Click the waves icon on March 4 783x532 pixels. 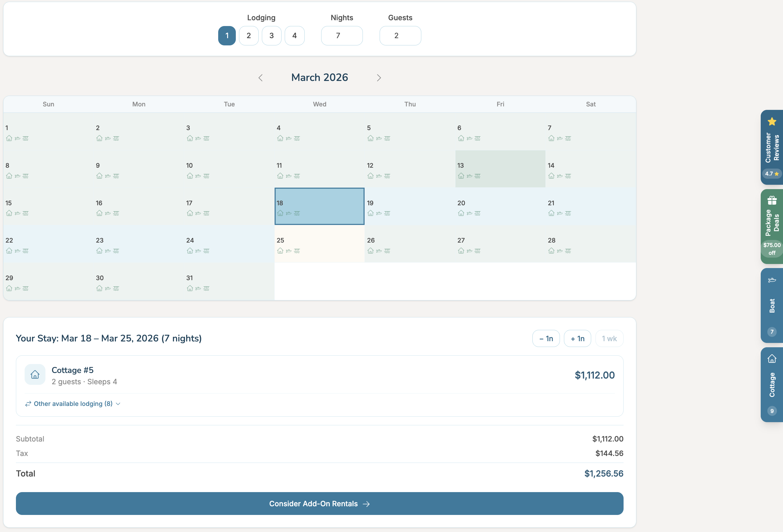pyautogui.click(x=297, y=138)
